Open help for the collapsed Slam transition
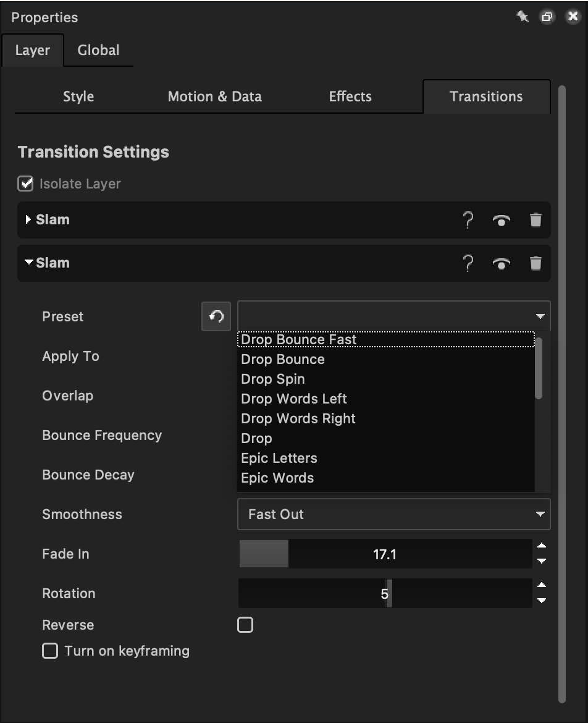Viewport: 588px width, 723px height. pos(468,220)
